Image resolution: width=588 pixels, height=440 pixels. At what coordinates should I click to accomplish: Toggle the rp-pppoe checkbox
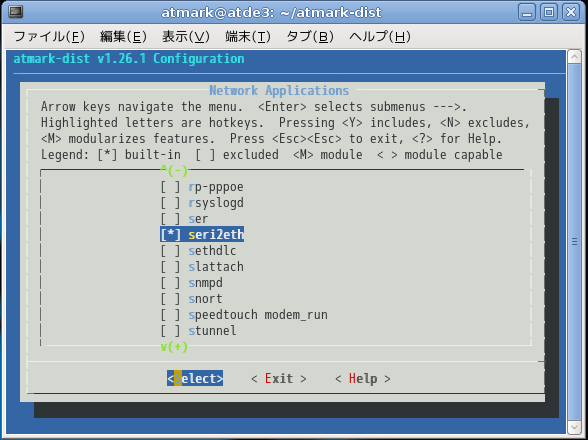170,187
